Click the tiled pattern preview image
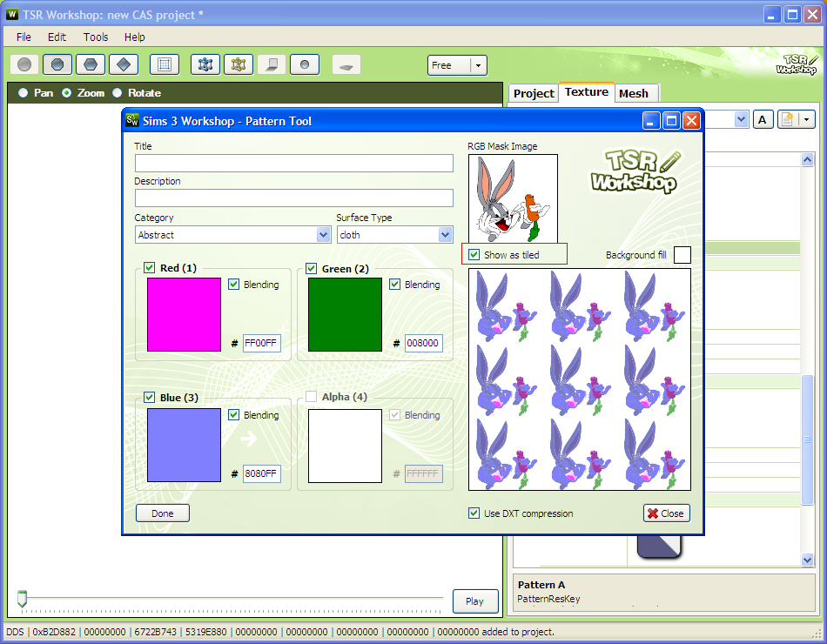827x644 pixels. tap(580, 379)
